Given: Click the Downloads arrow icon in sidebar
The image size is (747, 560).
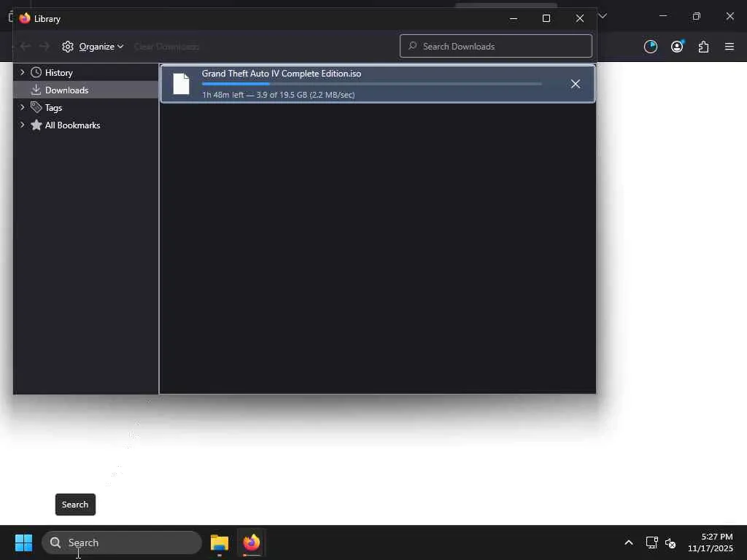Looking at the screenshot, I should (x=36, y=90).
